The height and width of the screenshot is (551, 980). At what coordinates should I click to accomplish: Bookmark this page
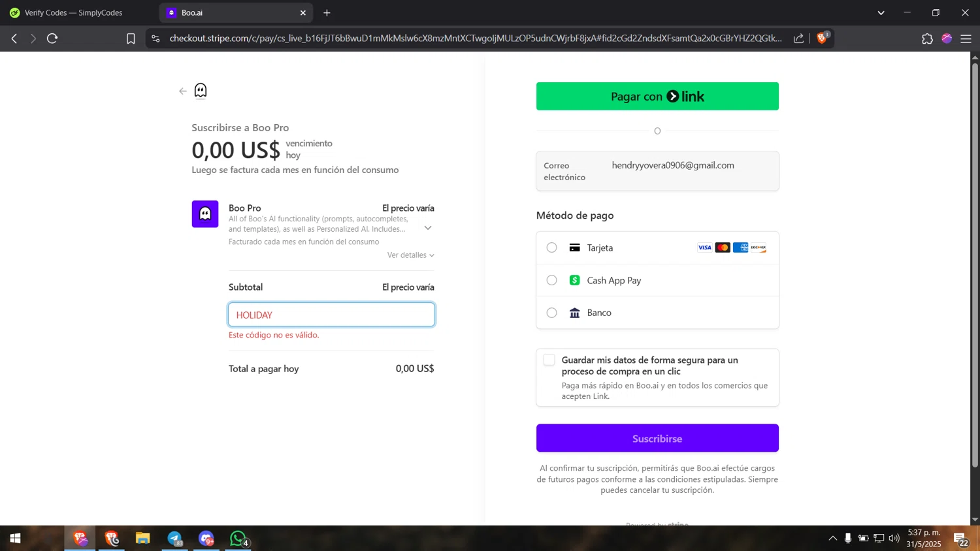(x=131, y=39)
